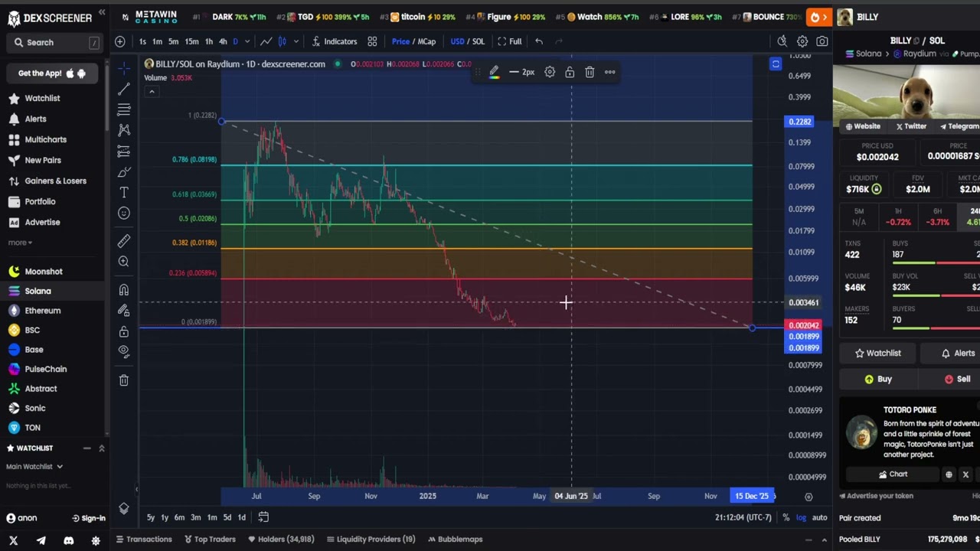Open the Indicators dialog
This screenshot has width=980, height=551.
pos(334,41)
